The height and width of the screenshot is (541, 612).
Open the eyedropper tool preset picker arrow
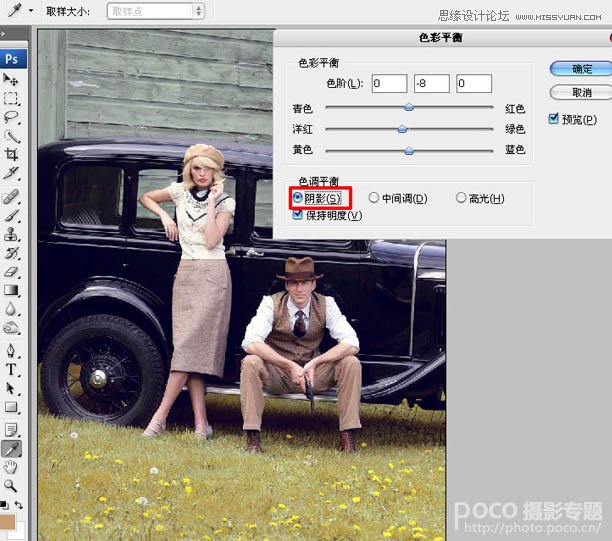tap(31, 11)
